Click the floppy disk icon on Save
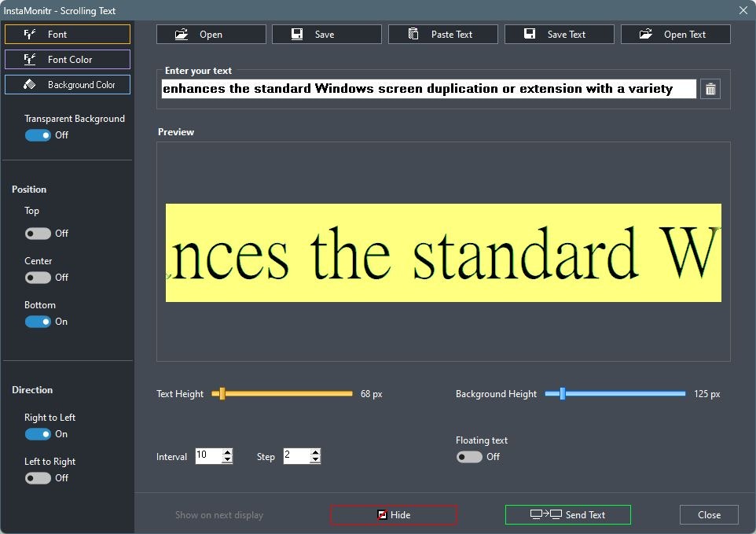 pyautogui.click(x=297, y=34)
